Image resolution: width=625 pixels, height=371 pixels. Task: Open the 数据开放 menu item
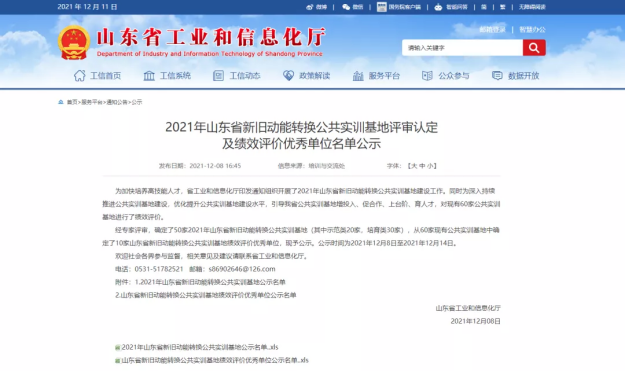coord(515,75)
